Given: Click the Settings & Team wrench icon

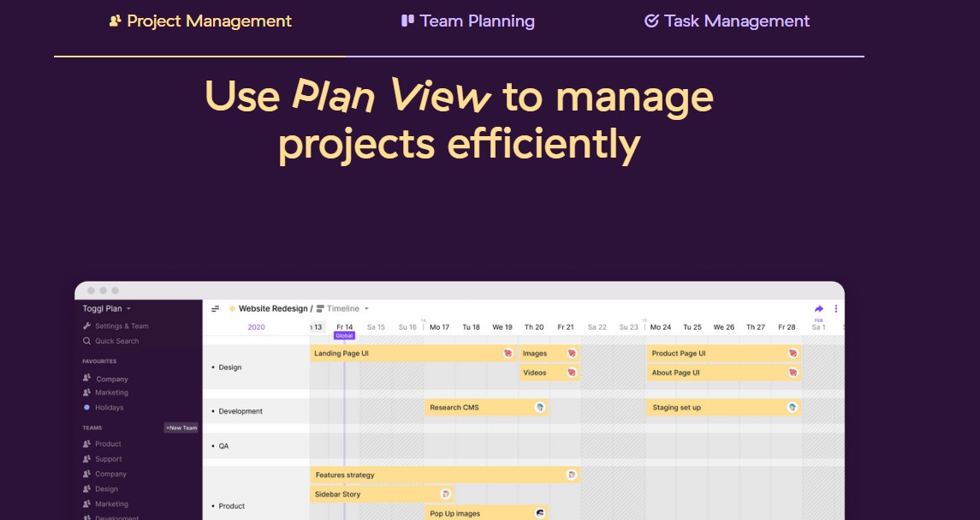Looking at the screenshot, I should point(87,326).
